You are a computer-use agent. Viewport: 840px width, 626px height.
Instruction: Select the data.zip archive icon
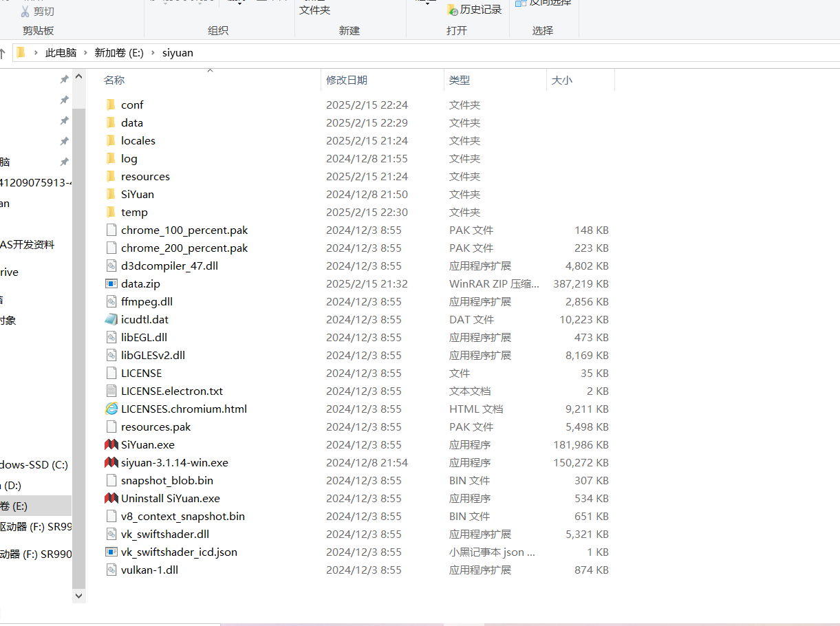pos(111,283)
